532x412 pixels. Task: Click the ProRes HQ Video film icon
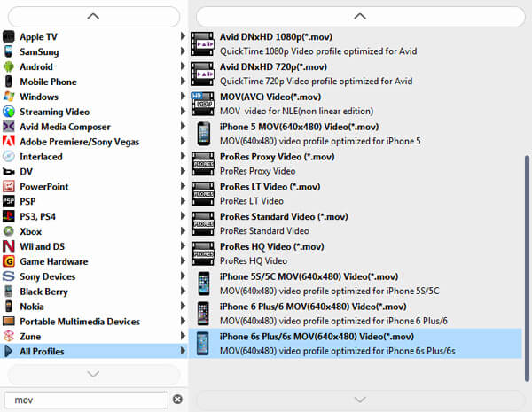pos(202,253)
